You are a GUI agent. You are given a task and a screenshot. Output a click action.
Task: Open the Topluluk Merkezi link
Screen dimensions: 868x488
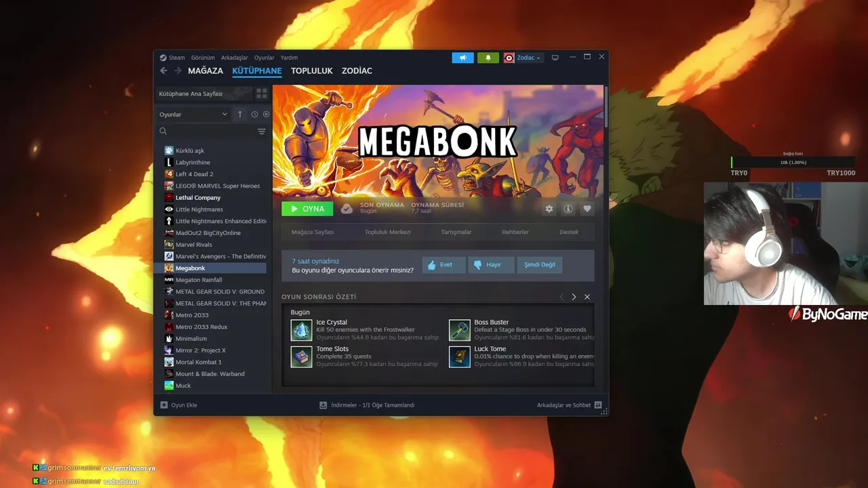coord(388,232)
